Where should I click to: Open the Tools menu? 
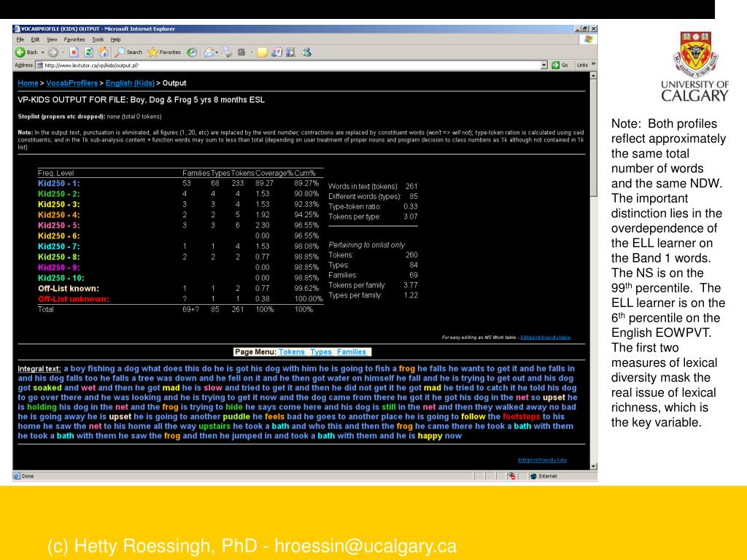pos(97,39)
